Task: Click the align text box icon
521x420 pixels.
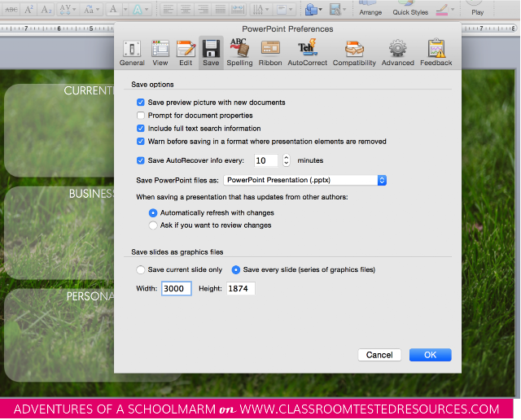Action: pos(282,9)
